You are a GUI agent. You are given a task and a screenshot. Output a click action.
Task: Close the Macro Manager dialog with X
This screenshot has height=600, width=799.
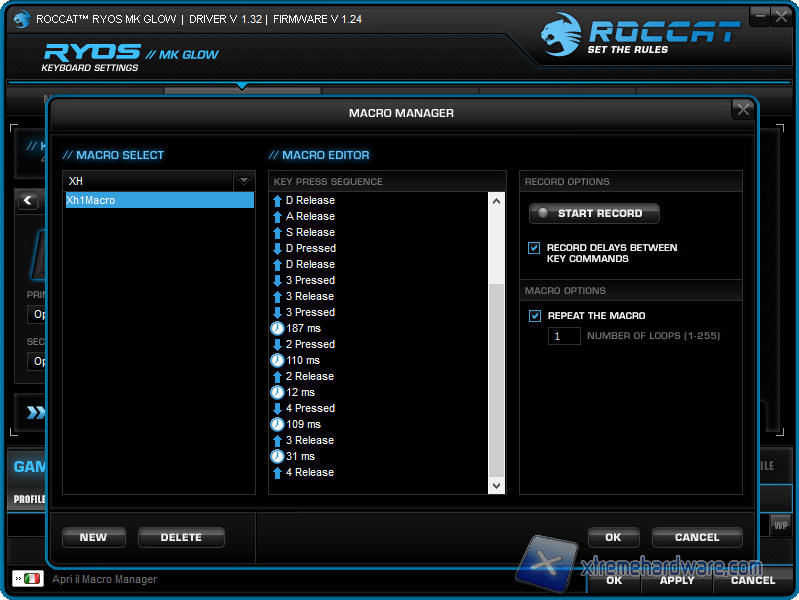[x=741, y=110]
